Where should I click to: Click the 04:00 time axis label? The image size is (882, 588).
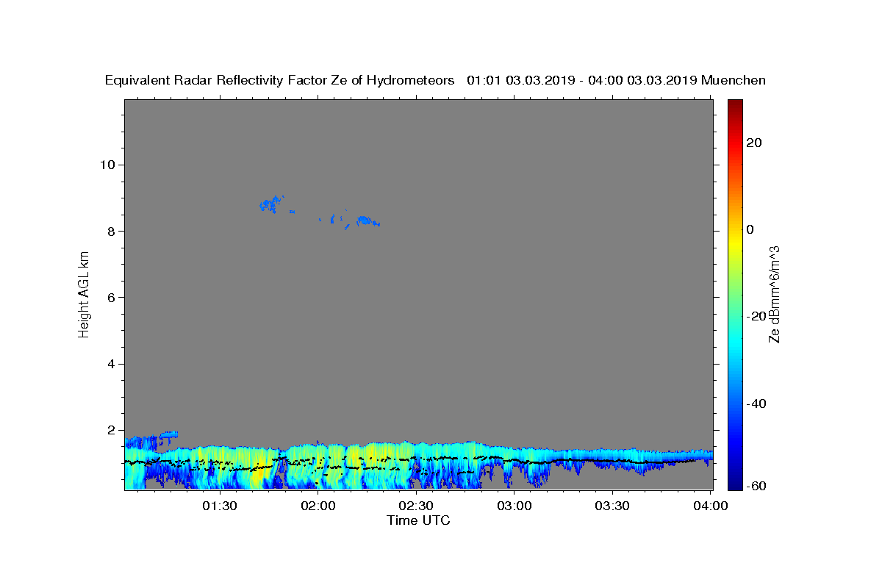pos(711,506)
